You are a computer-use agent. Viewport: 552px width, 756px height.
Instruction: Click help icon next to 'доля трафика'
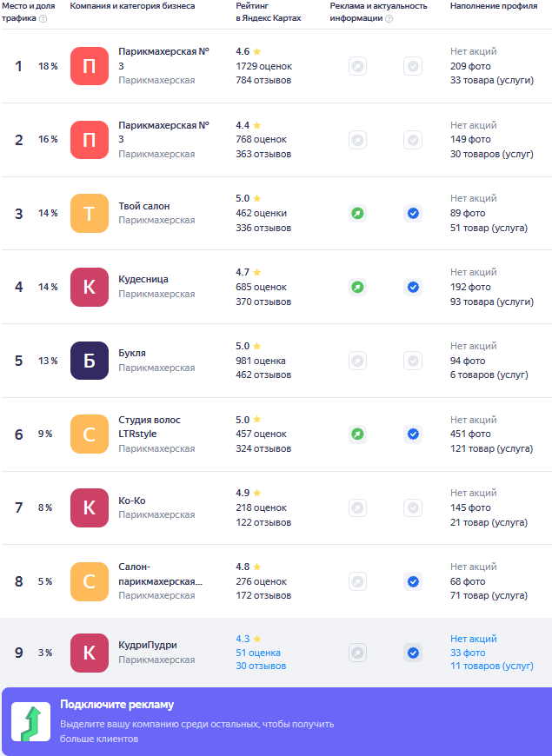pos(43,19)
